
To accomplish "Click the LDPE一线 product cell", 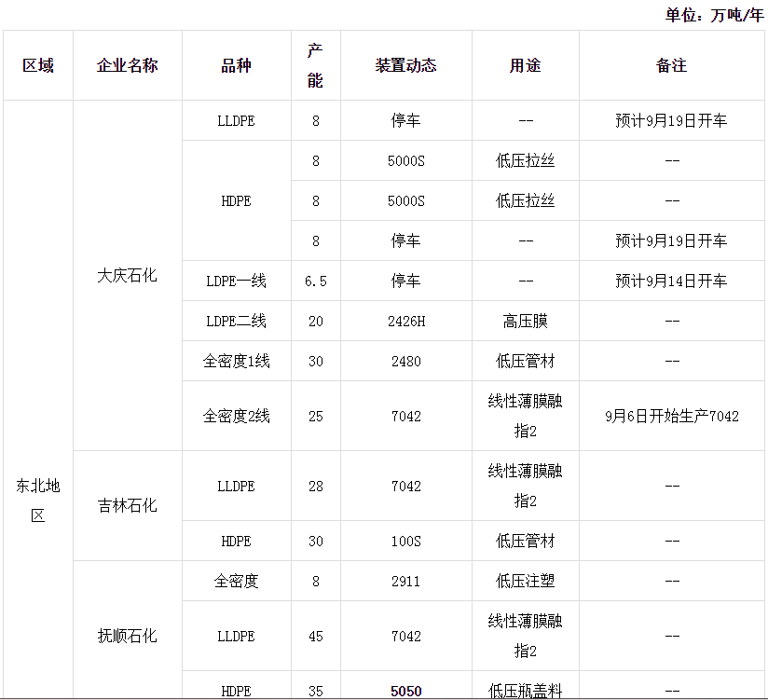I will (x=236, y=281).
